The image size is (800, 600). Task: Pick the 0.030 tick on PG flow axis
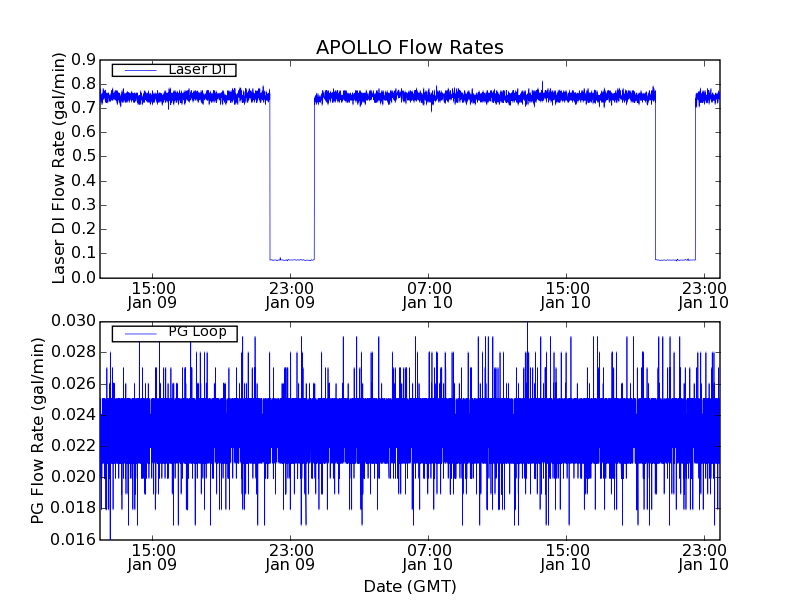click(x=73, y=321)
